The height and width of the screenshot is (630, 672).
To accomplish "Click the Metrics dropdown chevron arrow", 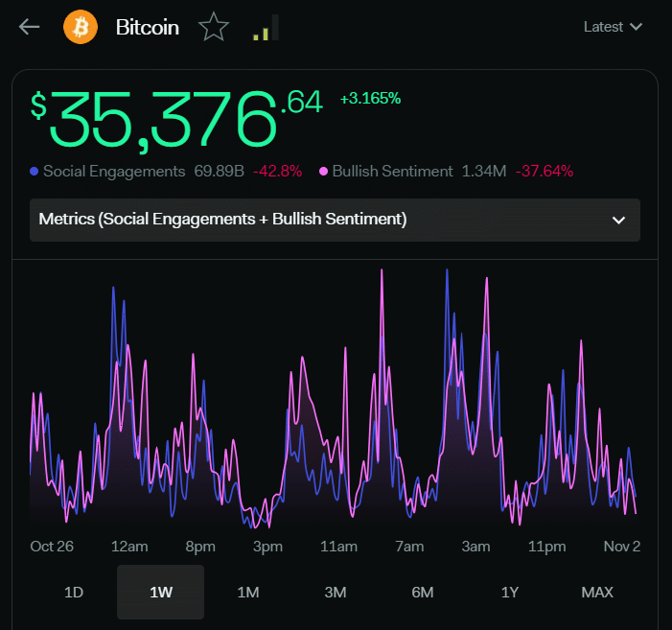I will pos(618,221).
